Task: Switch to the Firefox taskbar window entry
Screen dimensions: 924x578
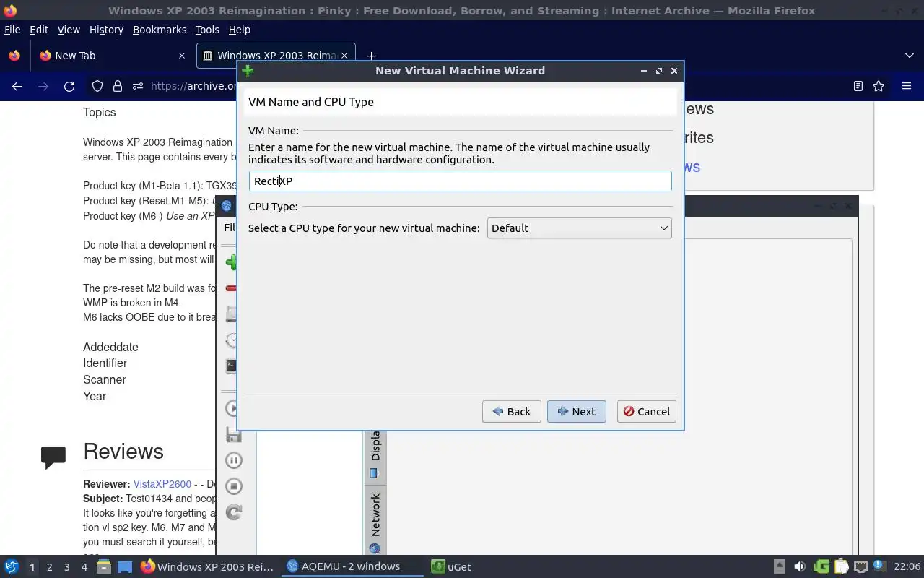Action: [208, 567]
